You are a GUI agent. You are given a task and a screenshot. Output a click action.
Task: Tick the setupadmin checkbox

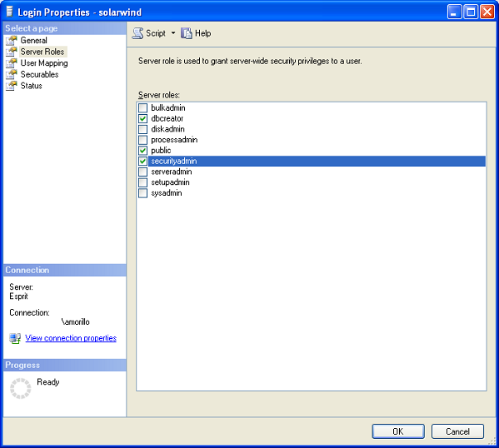143,182
